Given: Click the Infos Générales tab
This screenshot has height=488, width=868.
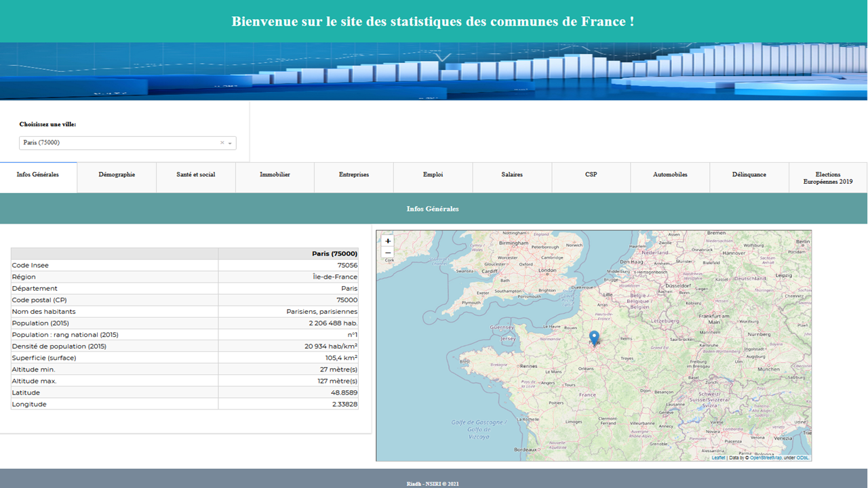Looking at the screenshot, I should pos(38,175).
